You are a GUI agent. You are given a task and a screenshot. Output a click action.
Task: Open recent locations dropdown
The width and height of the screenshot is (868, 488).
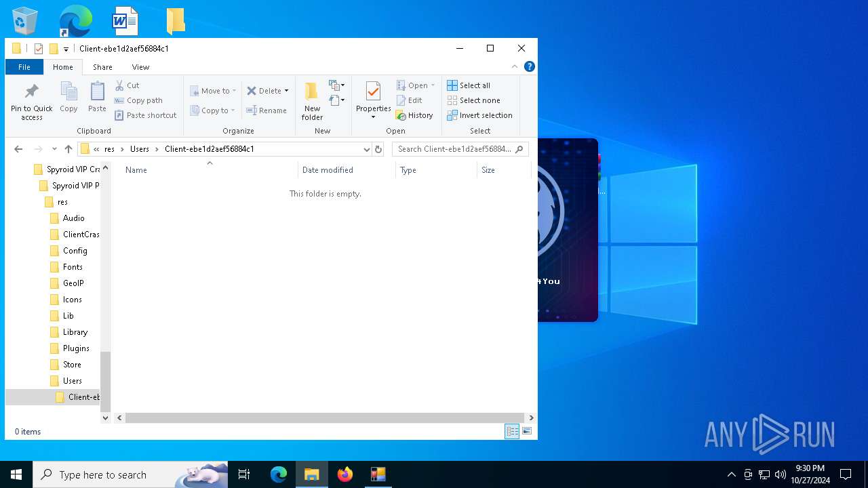54,149
